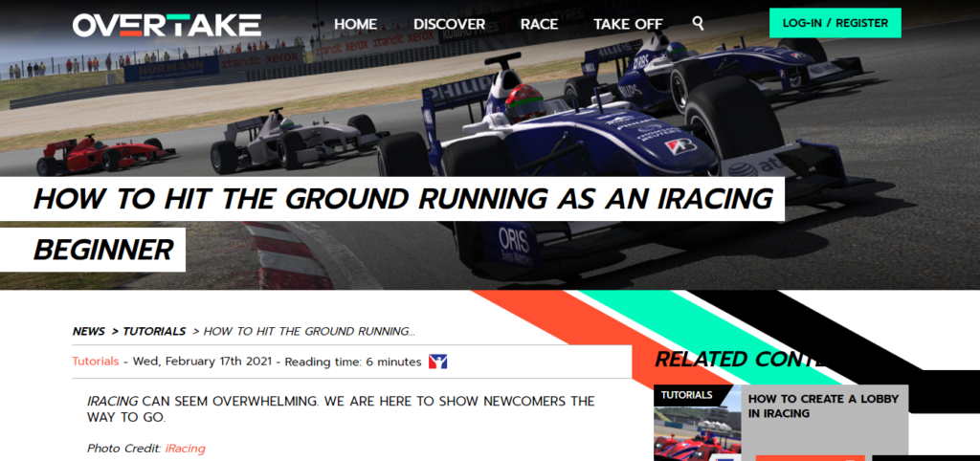Click the TUTORIALS tag on related card
Screen dimensions: 980x461
[687, 395]
